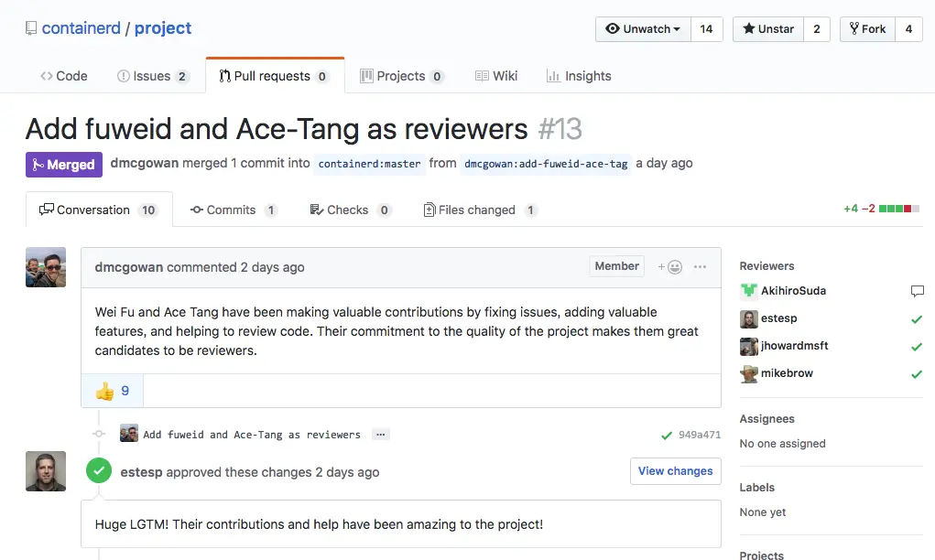Open reviewer mikebrow's profile
This screenshot has width=935, height=560.
tap(787, 373)
